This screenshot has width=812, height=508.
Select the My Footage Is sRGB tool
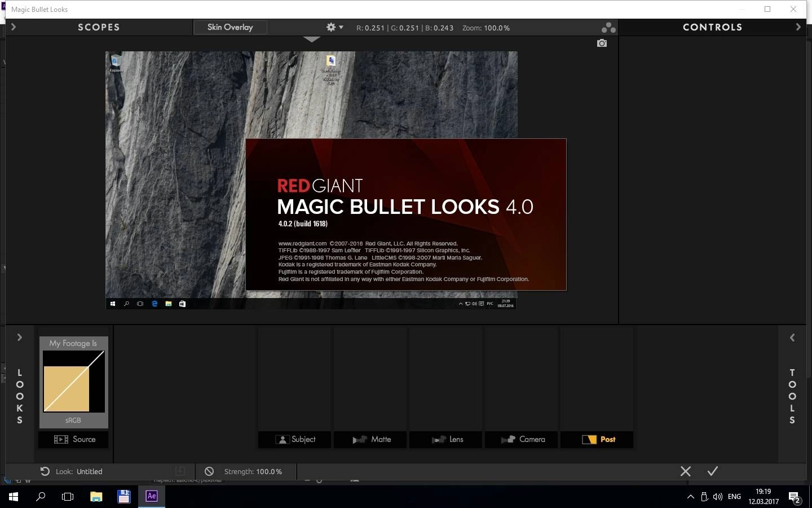click(73, 382)
